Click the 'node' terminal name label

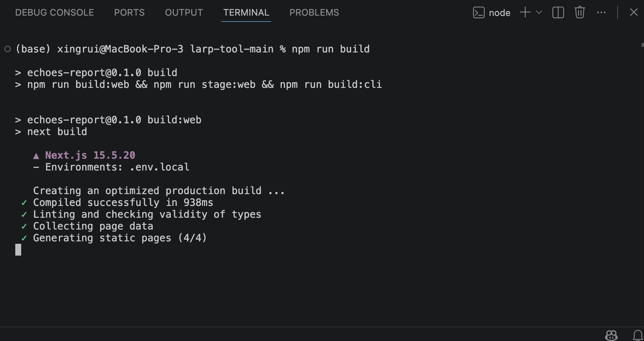(500, 13)
